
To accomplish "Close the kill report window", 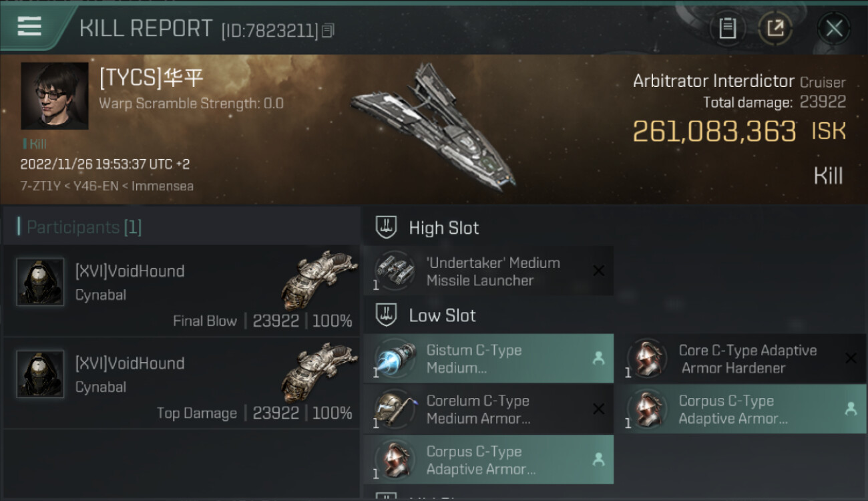I will coord(834,28).
